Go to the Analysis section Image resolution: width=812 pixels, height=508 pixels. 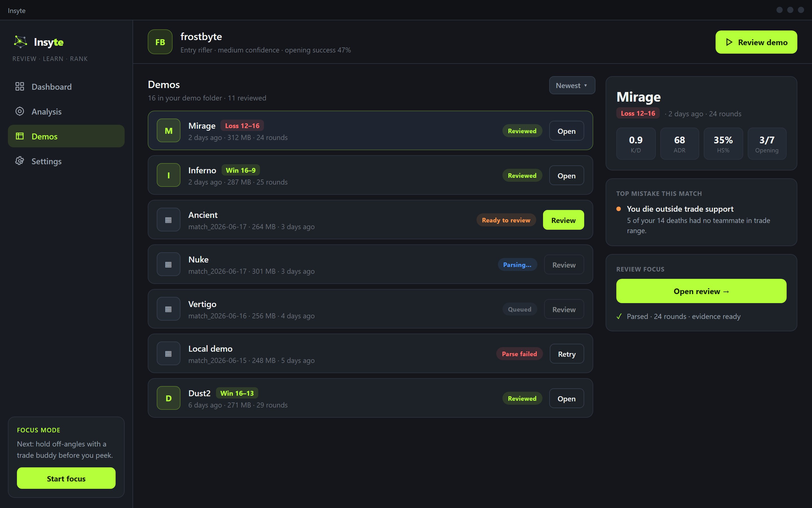[x=66, y=111]
